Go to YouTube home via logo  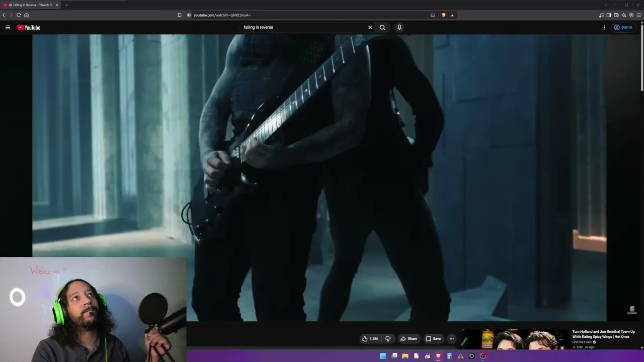point(29,28)
